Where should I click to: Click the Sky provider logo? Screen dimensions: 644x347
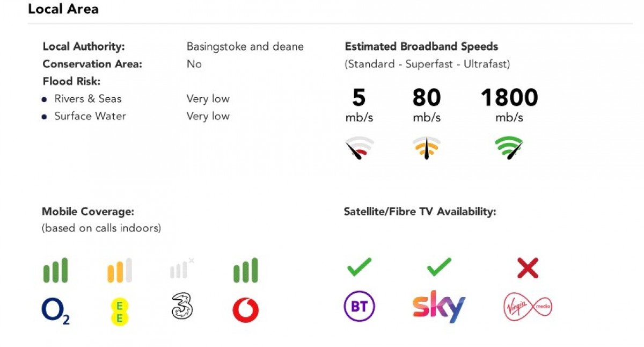pyautogui.click(x=438, y=307)
